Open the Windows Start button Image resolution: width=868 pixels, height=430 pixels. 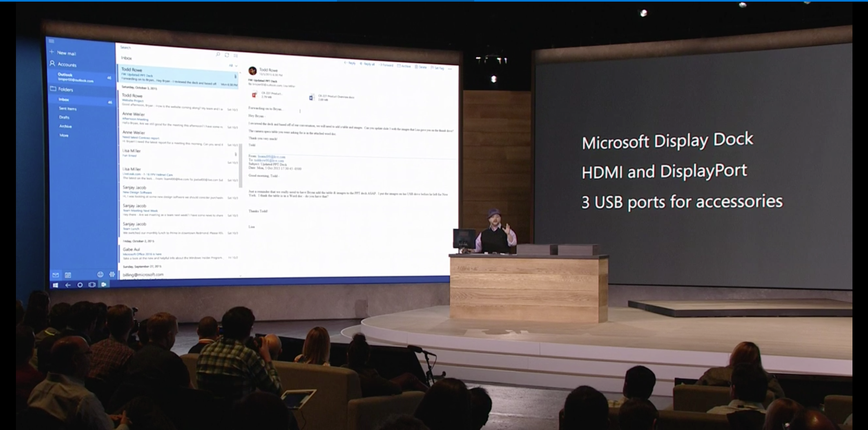point(56,285)
